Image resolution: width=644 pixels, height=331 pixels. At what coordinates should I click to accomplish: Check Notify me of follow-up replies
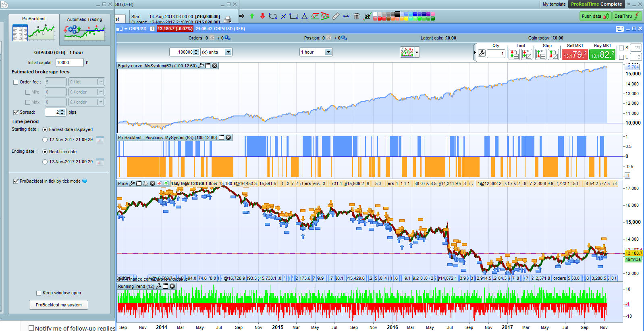31,328
